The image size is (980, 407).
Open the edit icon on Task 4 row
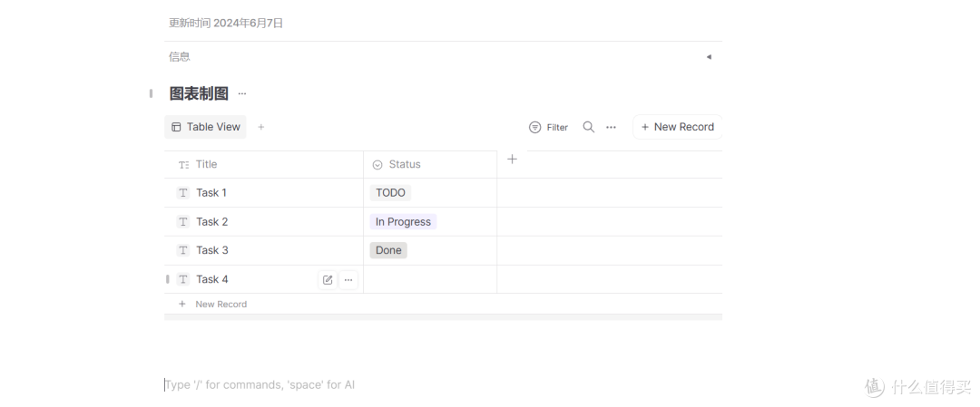(328, 280)
